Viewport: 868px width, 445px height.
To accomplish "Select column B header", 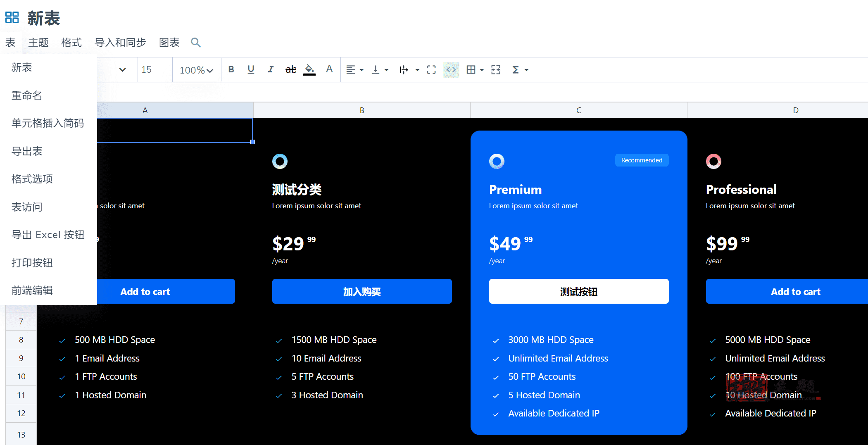I will (x=362, y=110).
